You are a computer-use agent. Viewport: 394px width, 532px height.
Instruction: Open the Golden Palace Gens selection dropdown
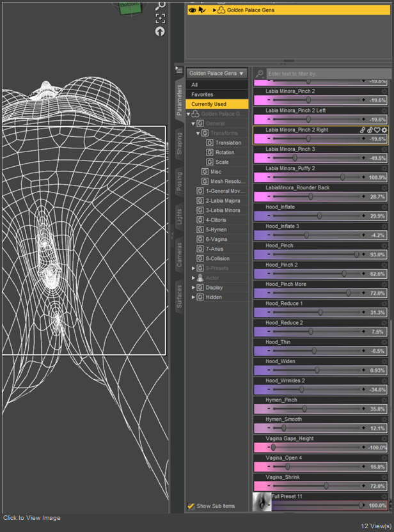(217, 74)
